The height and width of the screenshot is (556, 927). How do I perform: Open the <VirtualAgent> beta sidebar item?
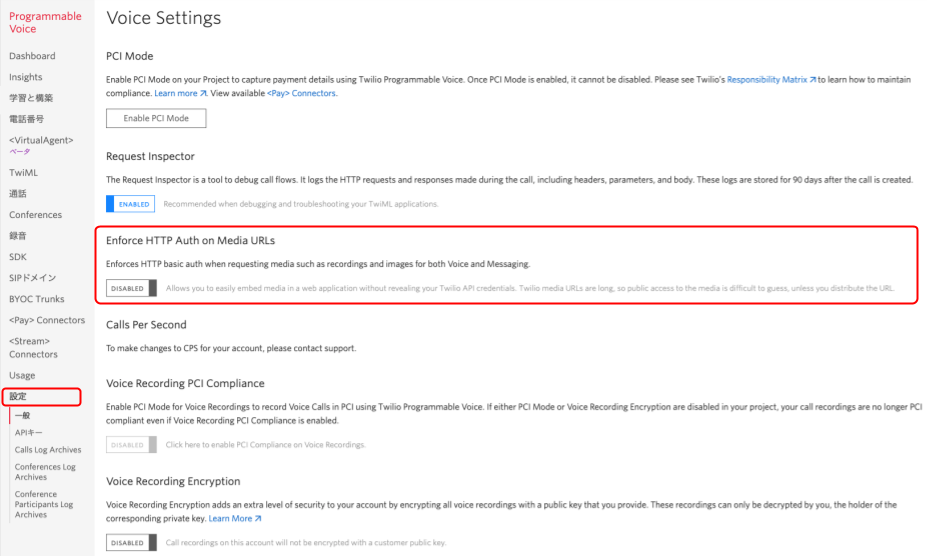(41, 145)
